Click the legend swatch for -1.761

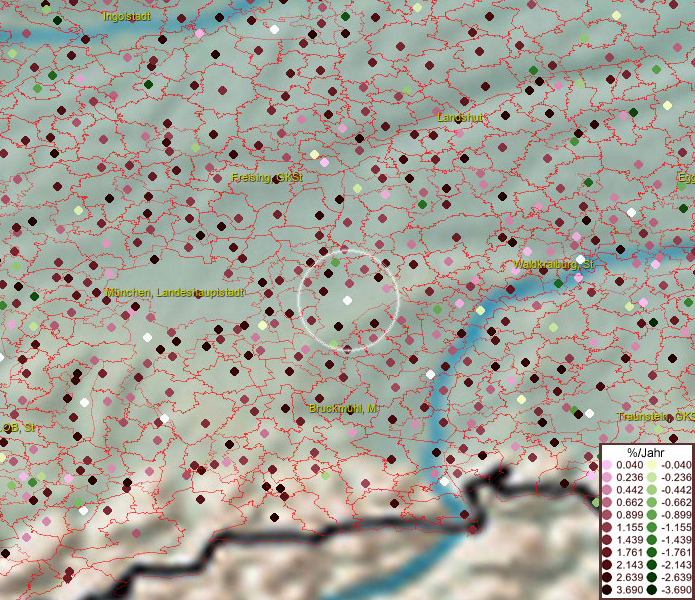tap(652, 553)
